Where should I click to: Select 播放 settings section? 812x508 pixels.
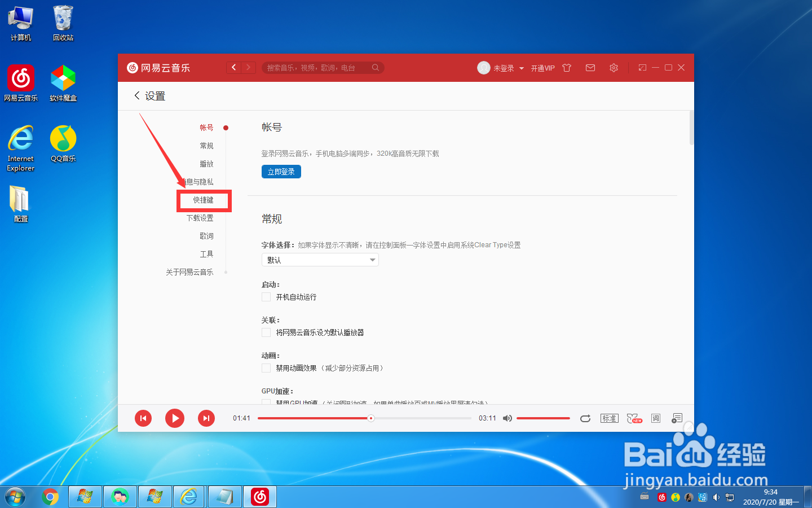[206, 164]
